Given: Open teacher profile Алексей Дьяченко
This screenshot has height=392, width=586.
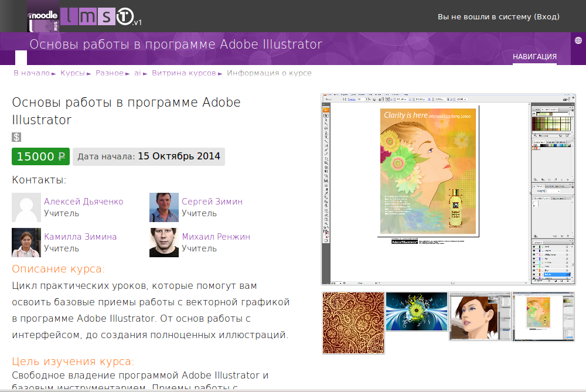Looking at the screenshot, I should pyautogui.click(x=84, y=202).
